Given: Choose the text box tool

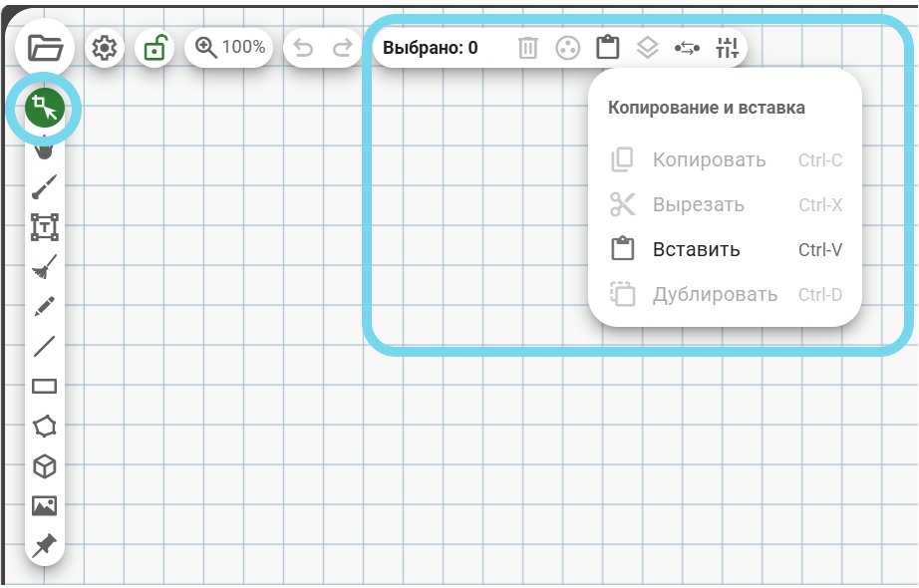Looking at the screenshot, I should tap(44, 227).
